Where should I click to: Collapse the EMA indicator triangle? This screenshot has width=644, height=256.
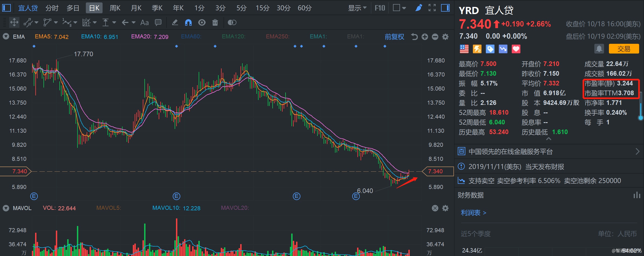6,36
